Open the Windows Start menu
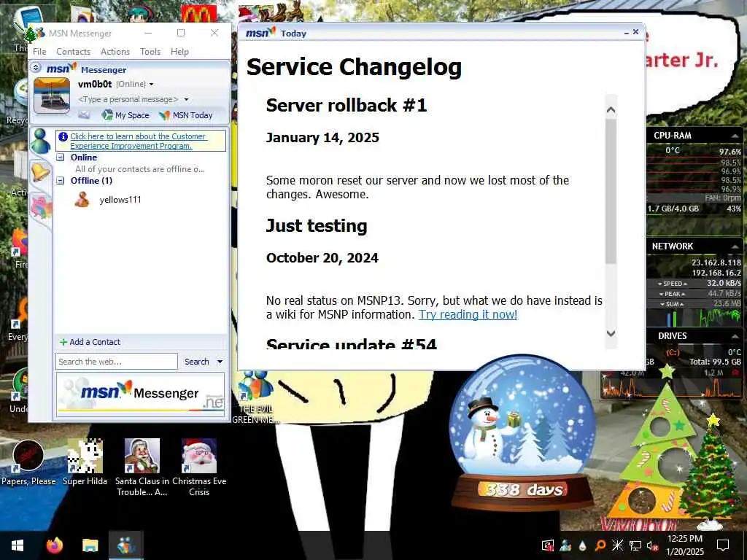This screenshot has height=560, width=747. [x=18, y=545]
